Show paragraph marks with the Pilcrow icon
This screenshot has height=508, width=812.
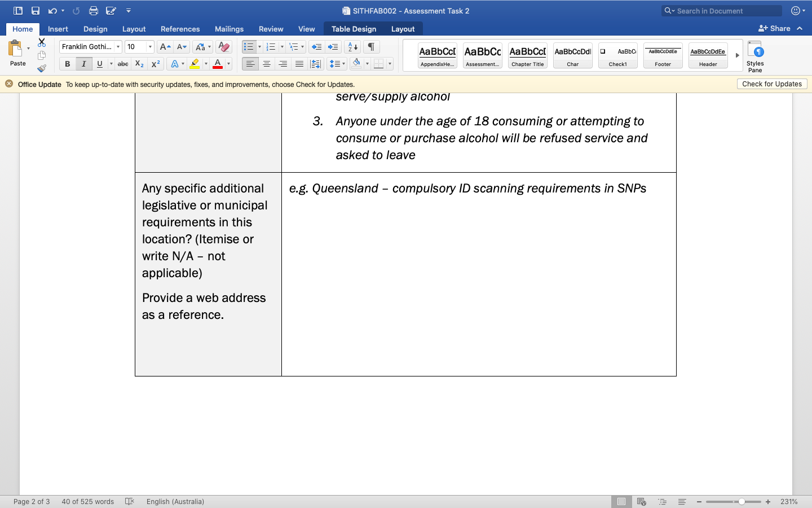(370, 46)
